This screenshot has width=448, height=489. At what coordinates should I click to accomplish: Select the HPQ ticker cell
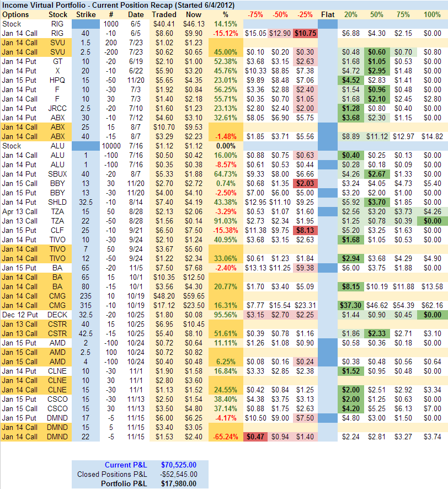pyautogui.click(x=58, y=80)
